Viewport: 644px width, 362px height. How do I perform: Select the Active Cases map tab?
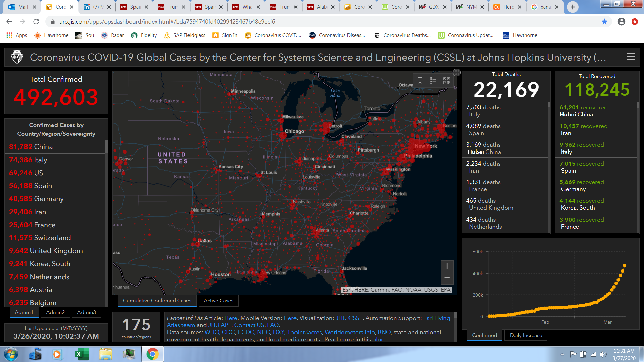click(x=218, y=301)
